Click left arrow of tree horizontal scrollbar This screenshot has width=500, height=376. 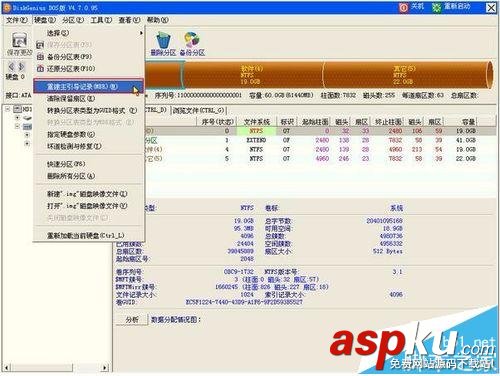coord(7,367)
